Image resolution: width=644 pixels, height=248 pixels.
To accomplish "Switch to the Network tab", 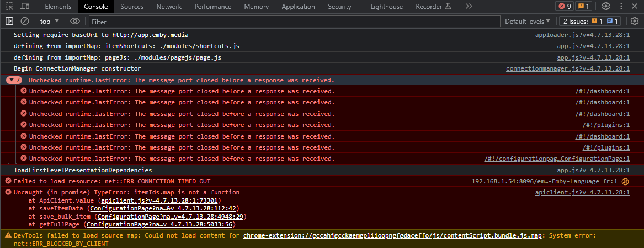I will coord(168,7).
